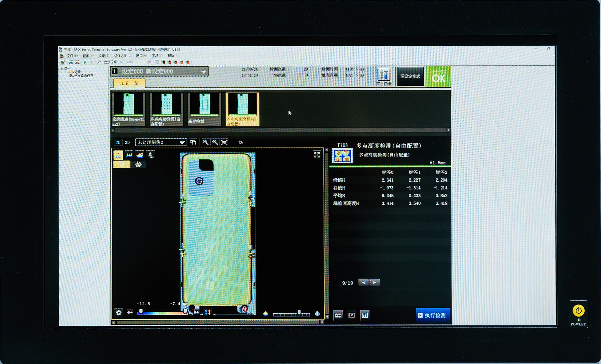Click the gray diamond icon right of slider
601x364 pixels.
pos(317,314)
